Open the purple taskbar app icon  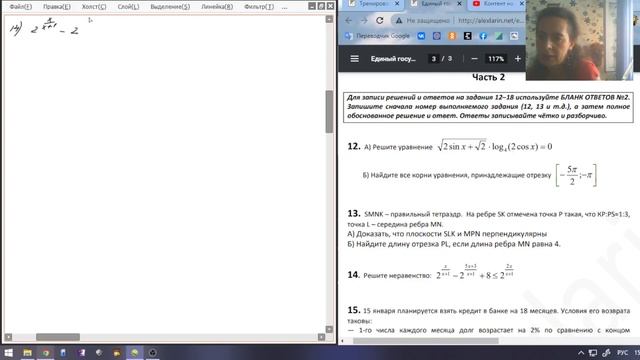[82, 353]
